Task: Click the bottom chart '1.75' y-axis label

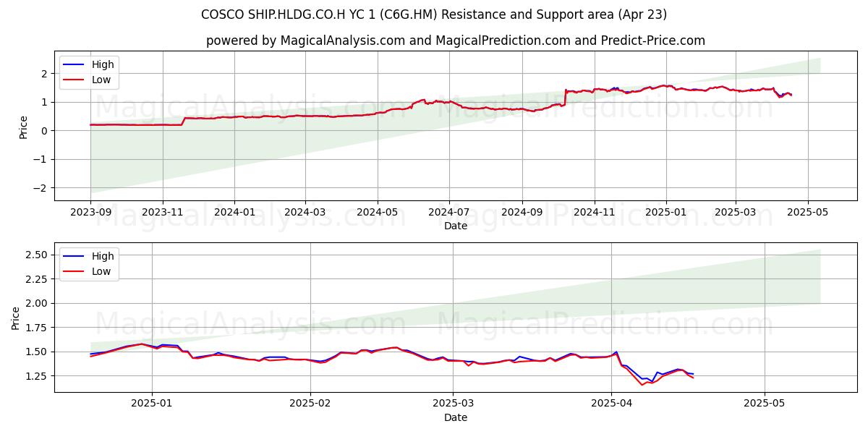Action: click(38, 328)
